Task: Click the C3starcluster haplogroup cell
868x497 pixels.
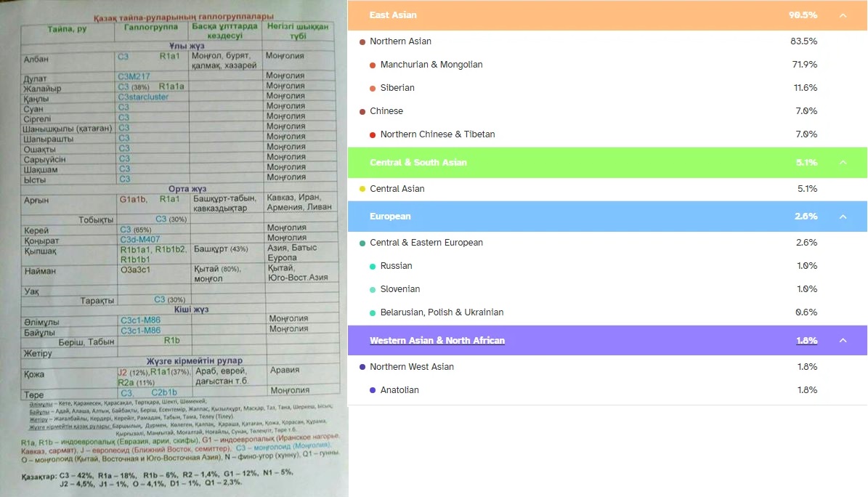Action: coord(143,97)
